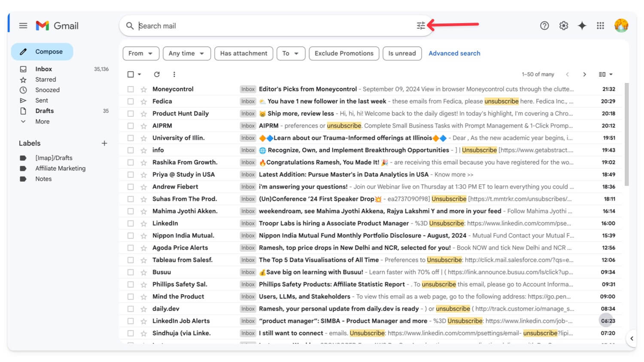The height and width of the screenshot is (362, 644).
Task: Click the Exclude Promotions filter chip
Action: click(343, 53)
